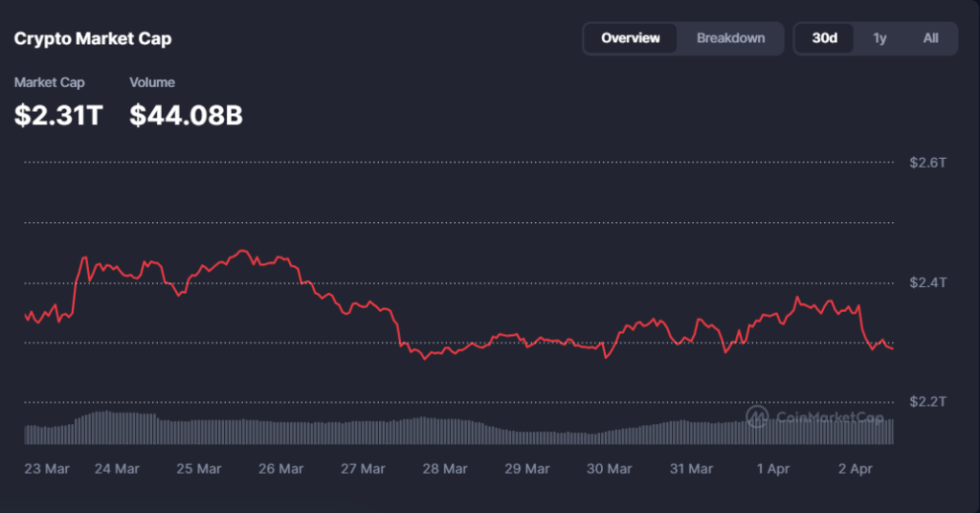
Task: Select the 30d time range
Action: [x=824, y=38]
